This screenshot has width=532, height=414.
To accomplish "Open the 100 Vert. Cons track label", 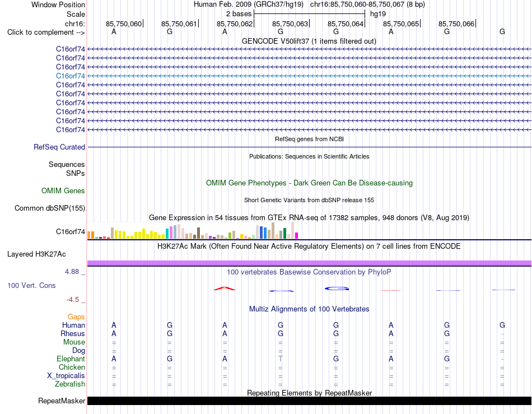I will coord(31,285).
